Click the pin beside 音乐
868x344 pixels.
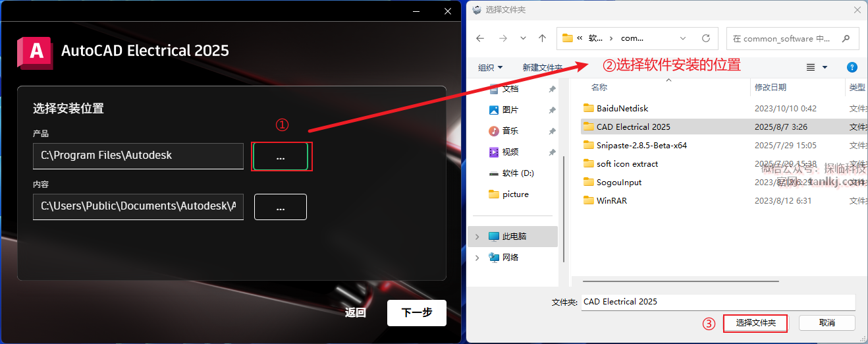[x=552, y=131]
